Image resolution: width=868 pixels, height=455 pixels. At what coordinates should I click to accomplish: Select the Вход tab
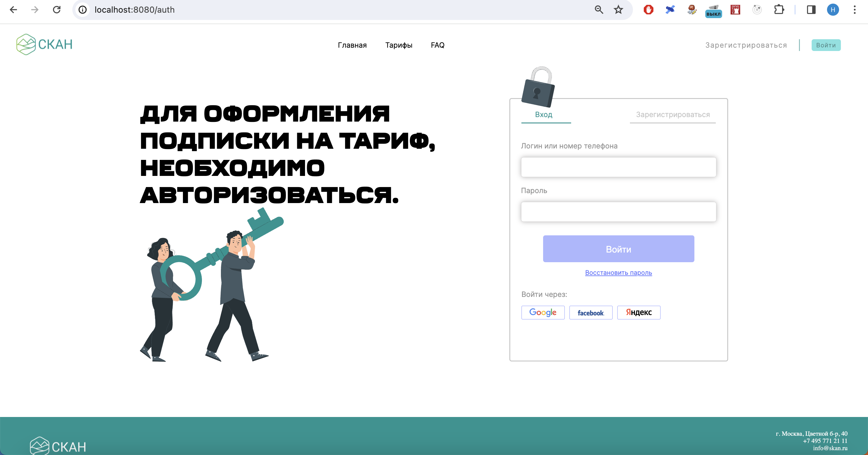click(x=543, y=115)
